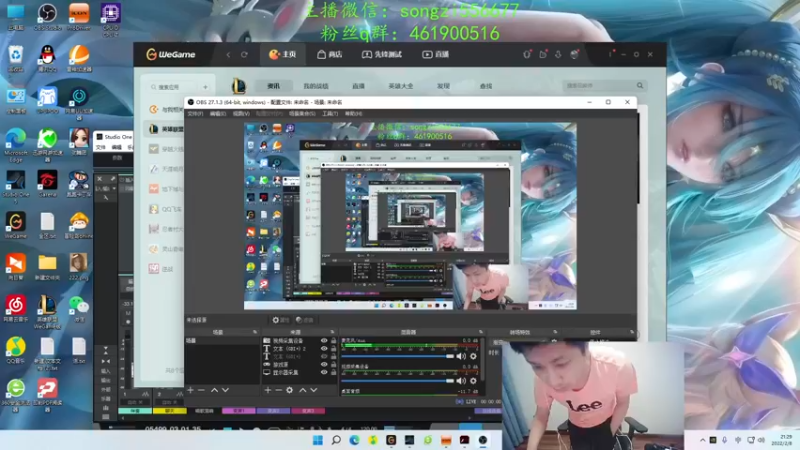Screen dimensions: 800x450
Task: Move source down in OBS list
Action: 314,390
